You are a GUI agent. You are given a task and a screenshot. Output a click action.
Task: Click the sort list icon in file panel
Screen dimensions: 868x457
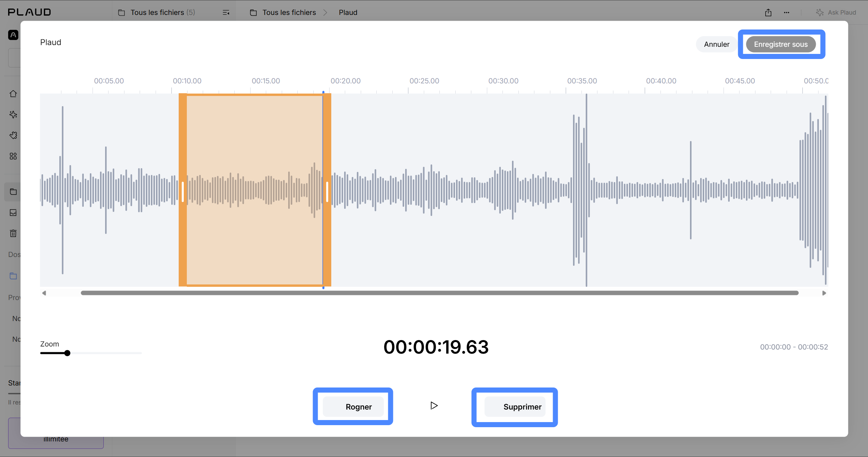(x=226, y=13)
